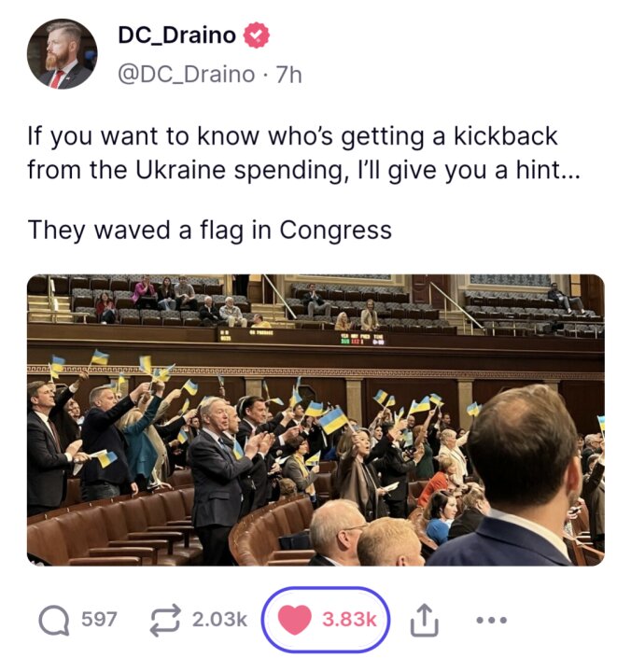Open the Congress flag-waving photo

(315, 420)
